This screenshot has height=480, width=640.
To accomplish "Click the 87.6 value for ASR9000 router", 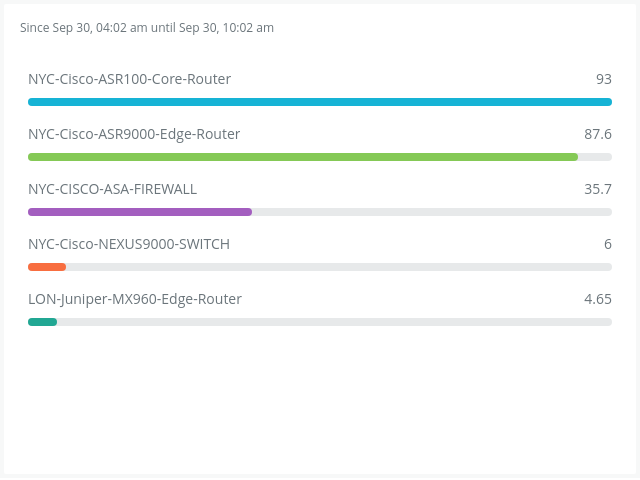I will coord(598,134).
